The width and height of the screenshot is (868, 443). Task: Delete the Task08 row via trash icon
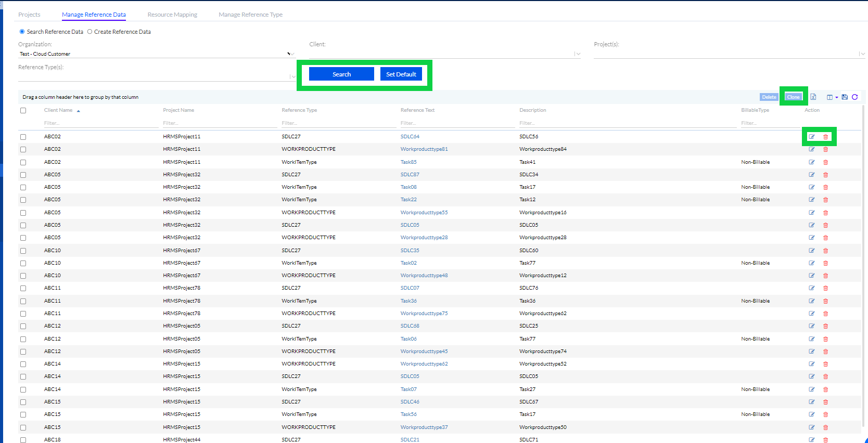pyautogui.click(x=825, y=187)
